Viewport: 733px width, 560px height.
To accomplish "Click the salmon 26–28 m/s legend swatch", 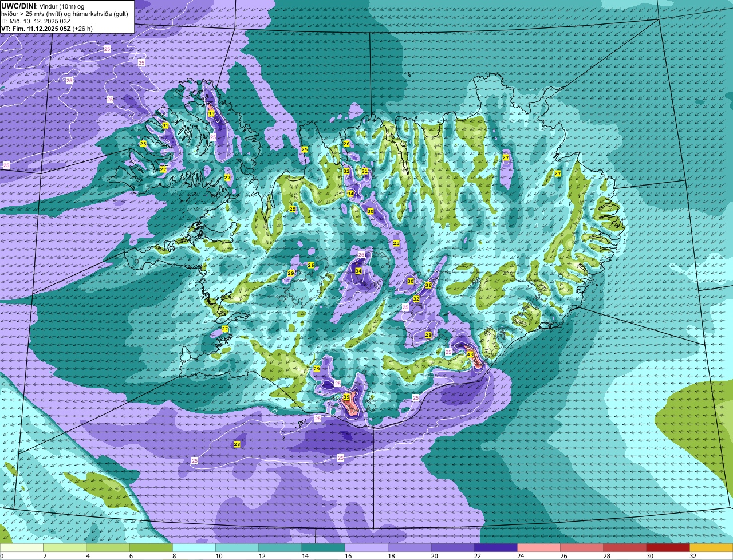I will (x=582, y=547).
